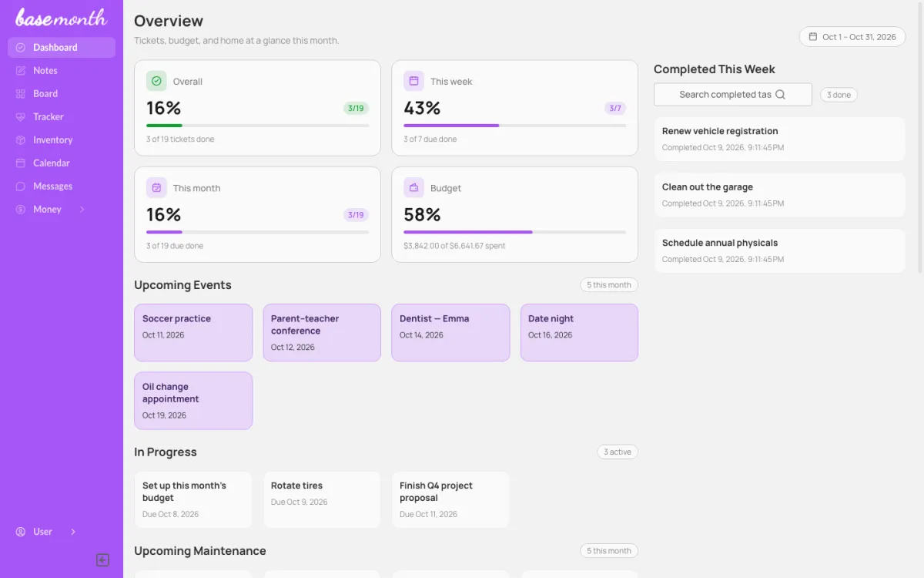The height and width of the screenshot is (578, 924).
Task: Click the calendar-check icon on This month card
Action: coord(156,187)
